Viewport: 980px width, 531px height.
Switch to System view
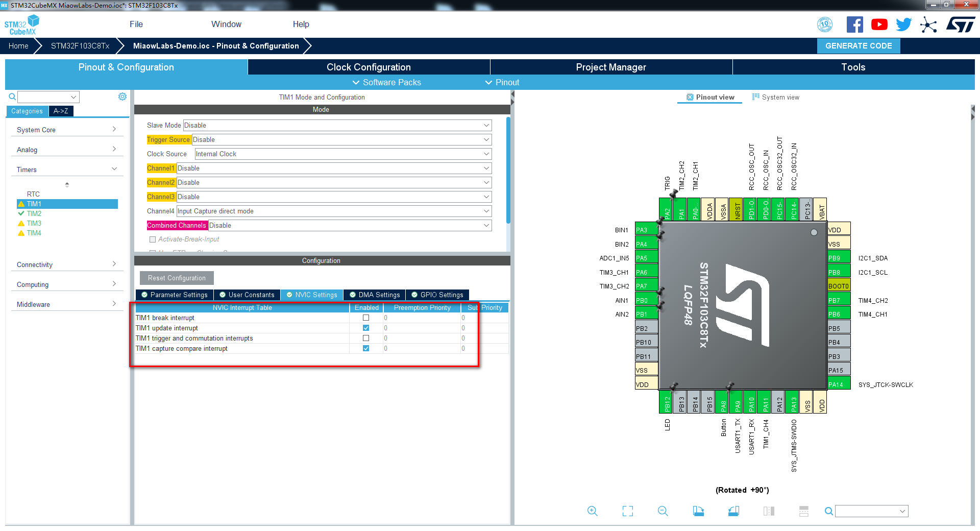point(776,97)
